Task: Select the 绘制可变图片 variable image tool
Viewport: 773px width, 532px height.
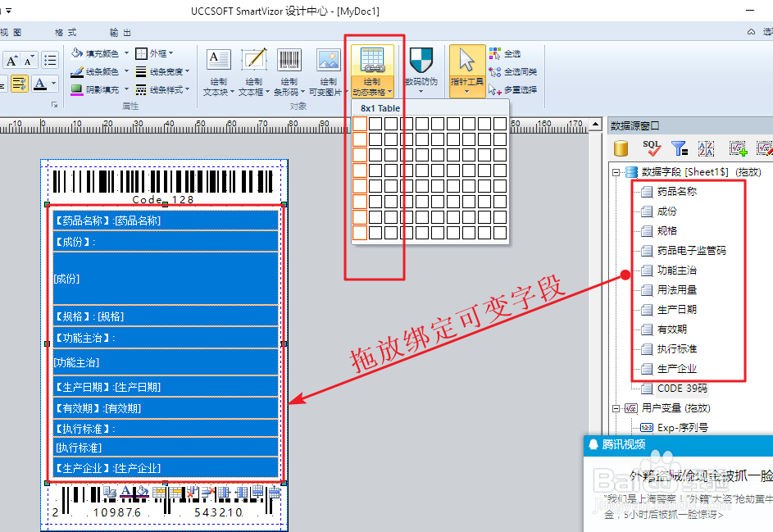Action: pos(328,72)
